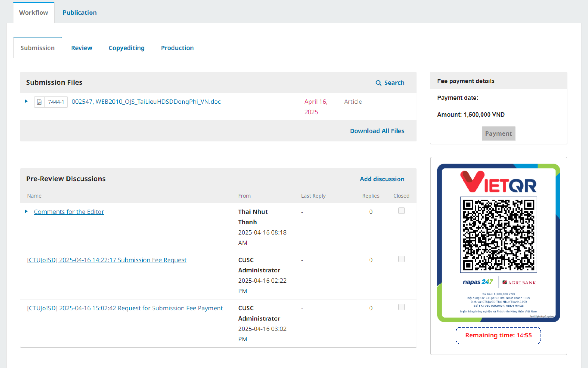Go to the Copyediting tab

pyautogui.click(x=126, y=48)
